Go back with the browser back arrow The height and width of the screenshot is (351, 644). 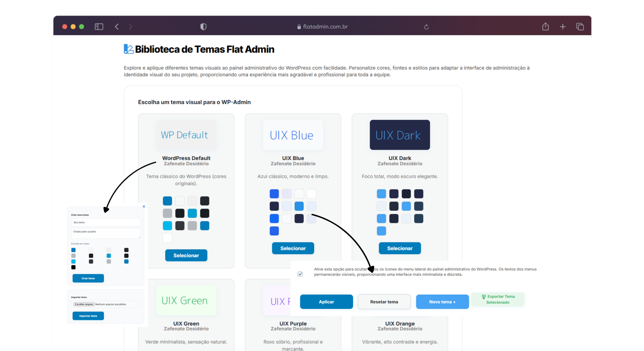click(117, 27)
